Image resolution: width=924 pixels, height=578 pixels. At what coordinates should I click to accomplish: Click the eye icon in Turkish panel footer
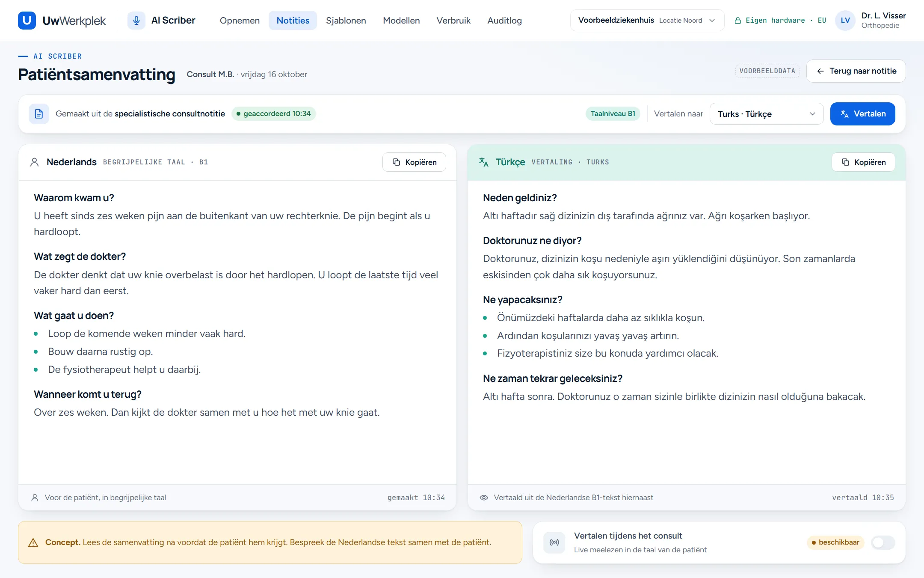484,498
